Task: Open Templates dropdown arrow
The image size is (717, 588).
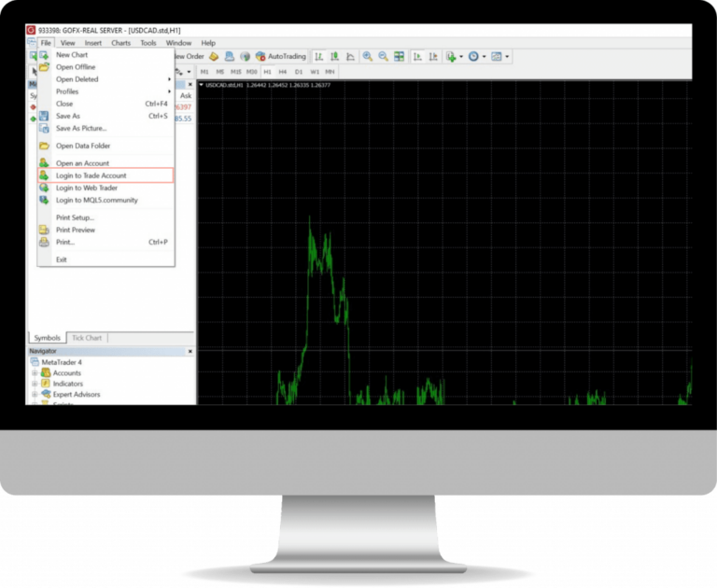Action: pyautogui.click(x=507, y=57)
